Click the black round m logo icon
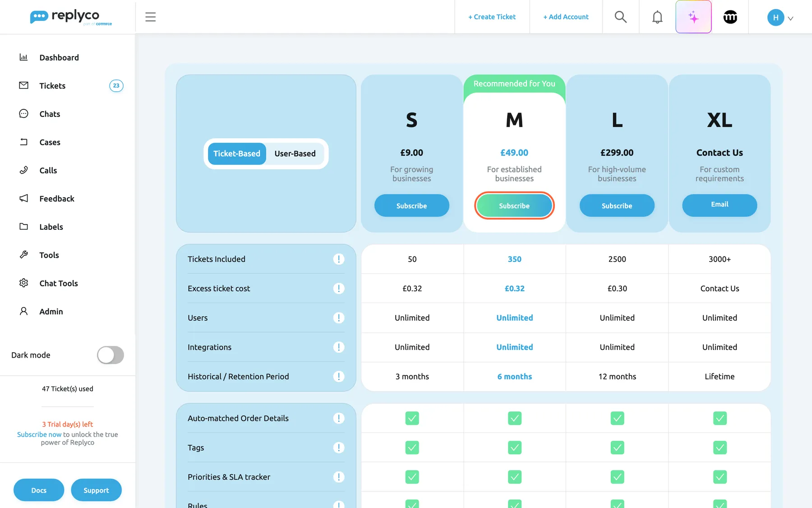 pos(730,17)
